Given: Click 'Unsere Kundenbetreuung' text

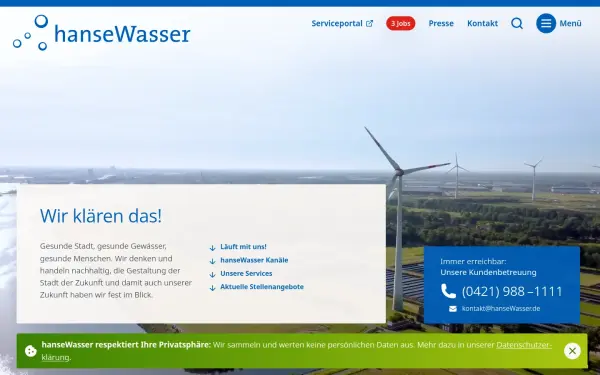Looking at the screenshot, I should (488, 272).
